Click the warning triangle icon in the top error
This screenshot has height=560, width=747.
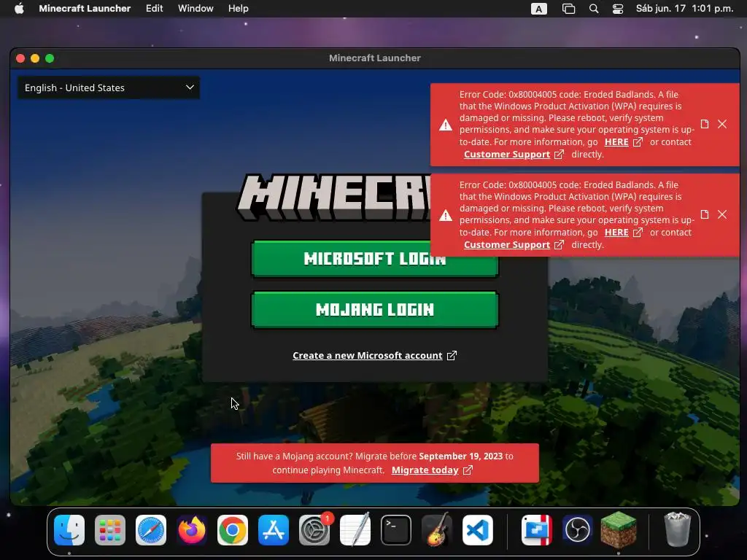(446, 125)
